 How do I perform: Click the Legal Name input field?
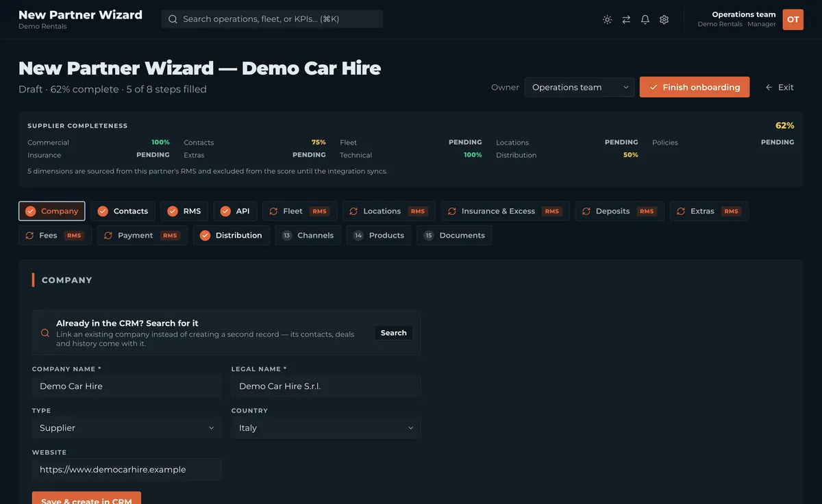(x=326, y=386)
